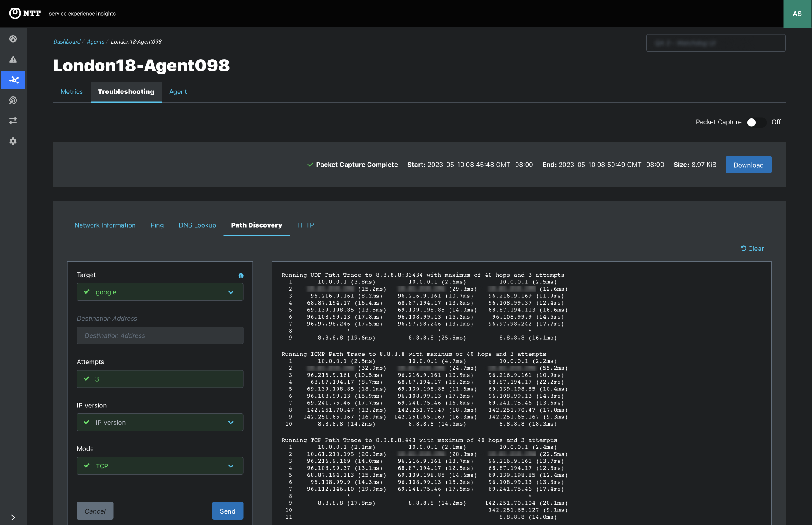Toggle the Packet Capture switch

(x=756, y=122)
